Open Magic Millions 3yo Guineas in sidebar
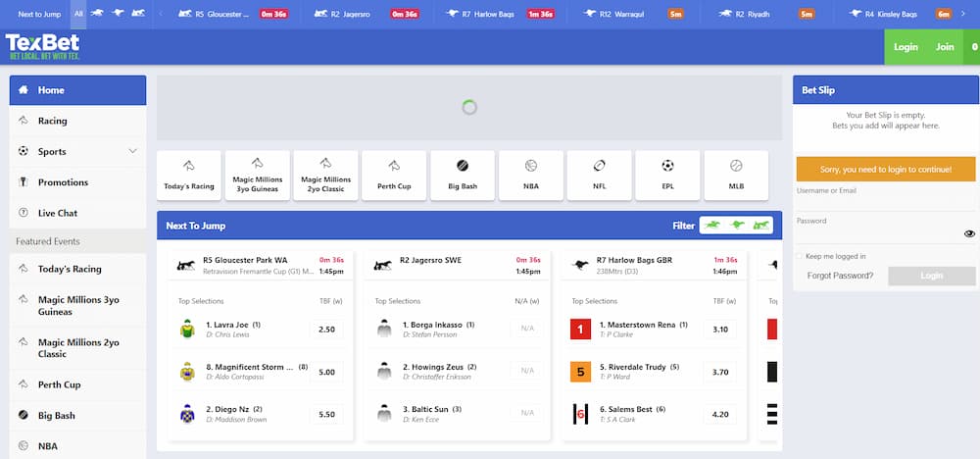This screenshot has width=980, height=459. pos(77,305)
